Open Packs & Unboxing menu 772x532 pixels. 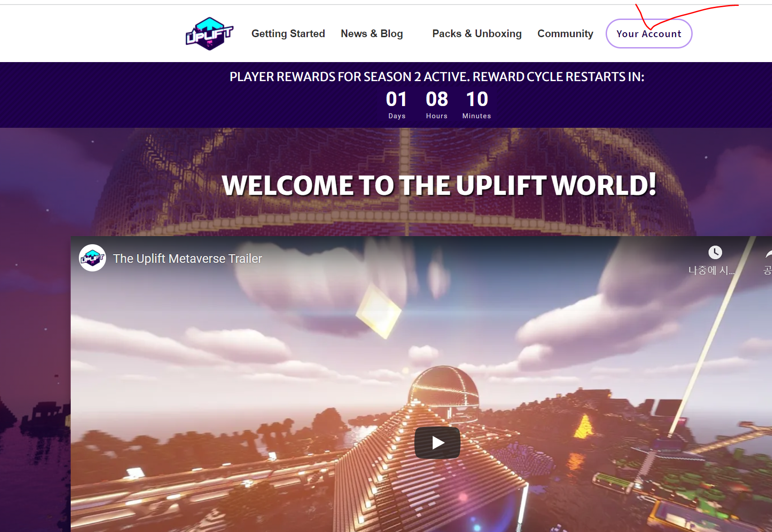477,34
